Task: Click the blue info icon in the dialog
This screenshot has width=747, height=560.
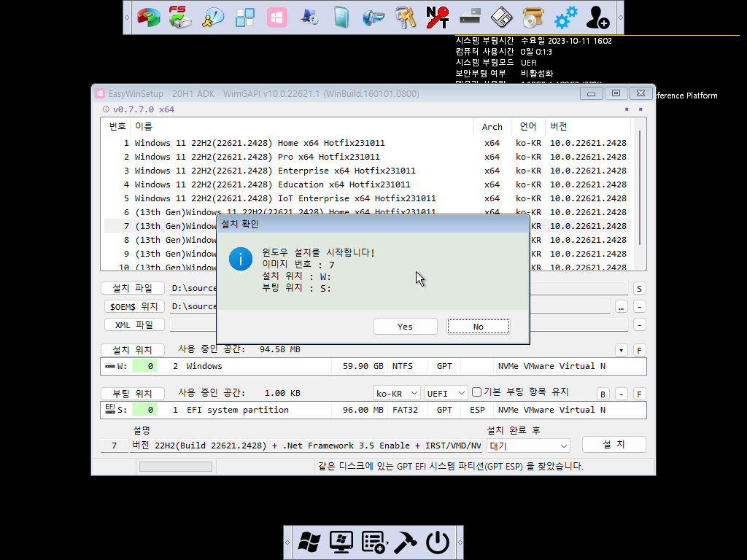Action: pos(241,259)
